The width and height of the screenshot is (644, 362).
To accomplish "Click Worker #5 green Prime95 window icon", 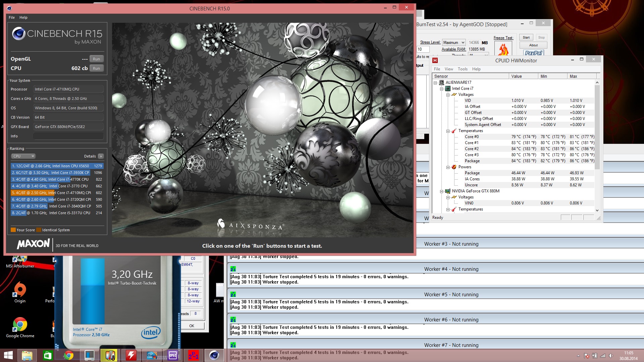I will (x=233, y=294).
